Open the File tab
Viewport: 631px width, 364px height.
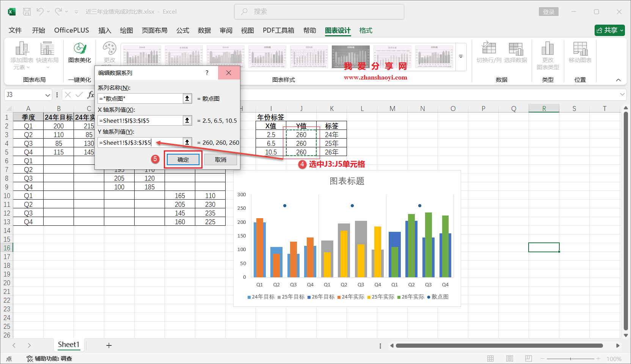(15, 30)
